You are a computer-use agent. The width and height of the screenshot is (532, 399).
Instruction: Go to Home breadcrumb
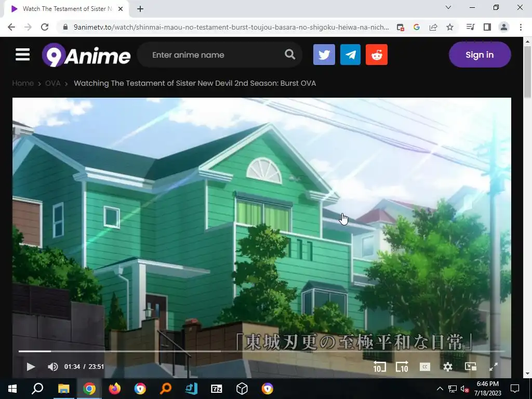coord(23,83)
